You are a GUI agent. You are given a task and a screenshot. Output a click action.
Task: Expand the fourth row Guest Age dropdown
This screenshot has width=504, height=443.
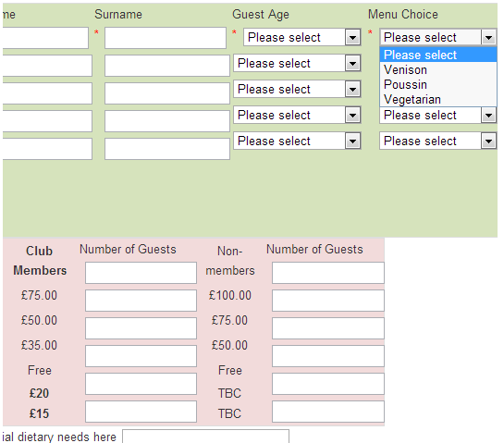click(297, 115)
